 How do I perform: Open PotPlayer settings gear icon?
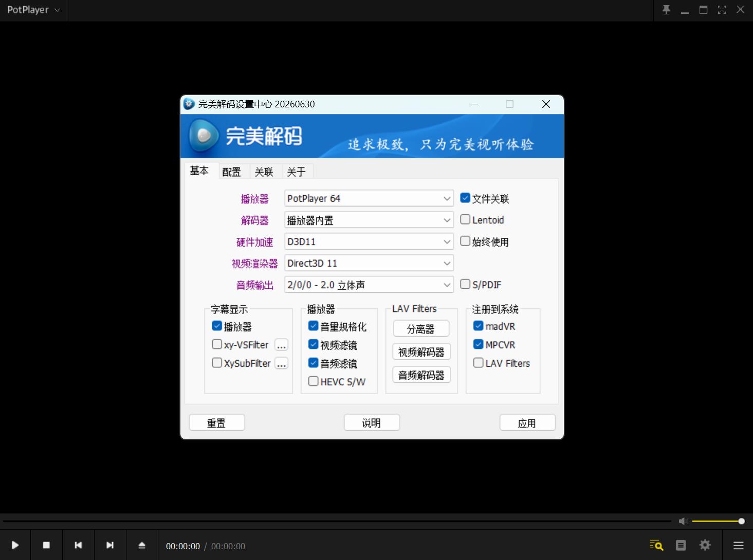(x=705, y=545)
